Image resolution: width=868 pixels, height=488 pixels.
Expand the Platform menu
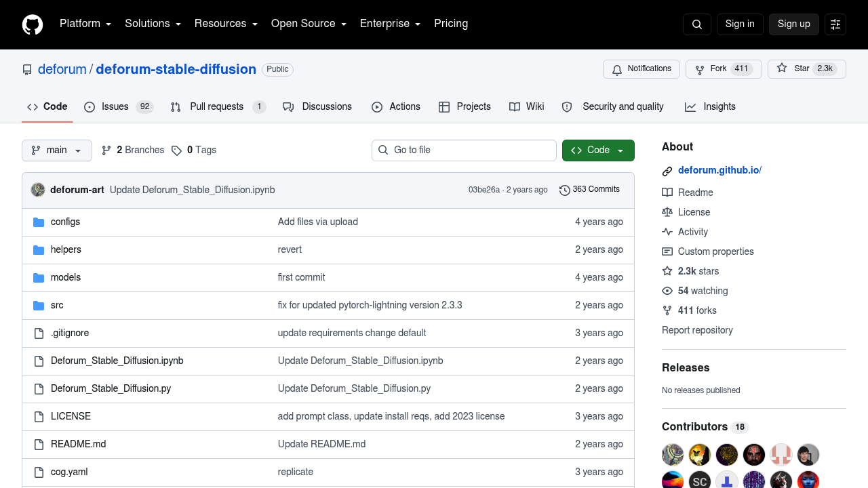(x=85, y=24)
